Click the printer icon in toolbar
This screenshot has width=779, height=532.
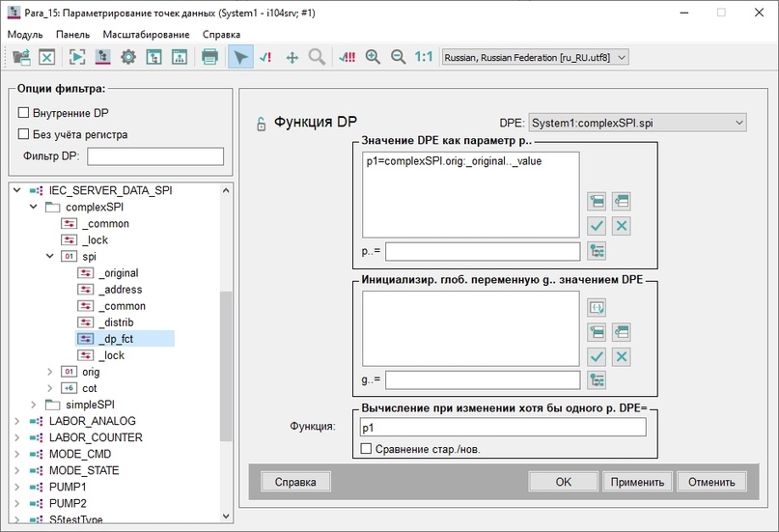pos(209,57)
